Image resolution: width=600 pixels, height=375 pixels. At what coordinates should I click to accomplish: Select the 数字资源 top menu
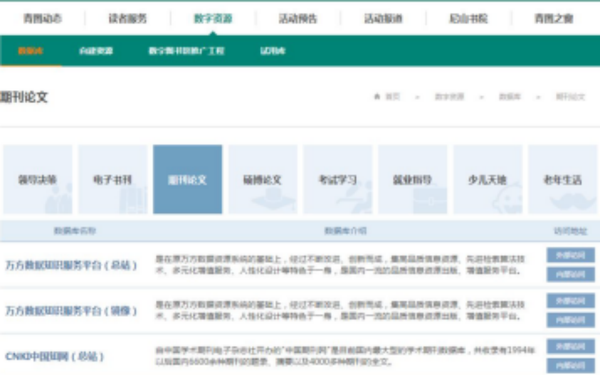(213, 18)
